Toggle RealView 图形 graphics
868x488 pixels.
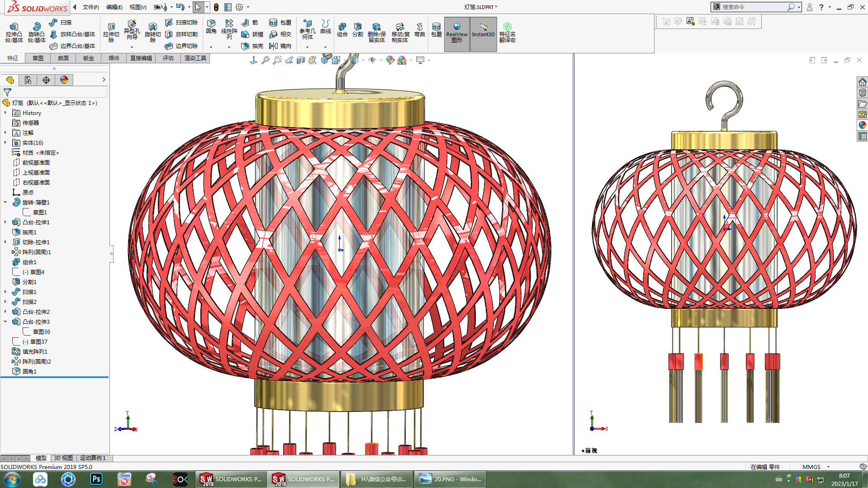(x=457, y=33)
